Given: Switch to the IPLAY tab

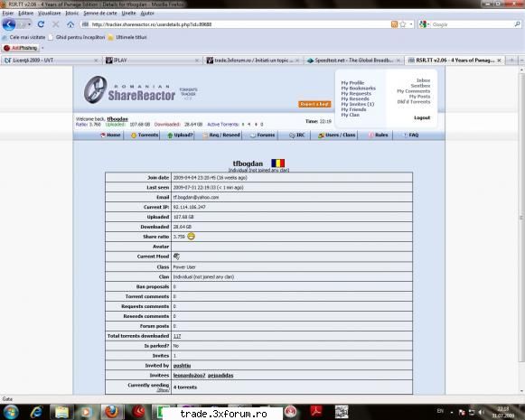Looking at the screenshot, I should [x=153, y=61].
